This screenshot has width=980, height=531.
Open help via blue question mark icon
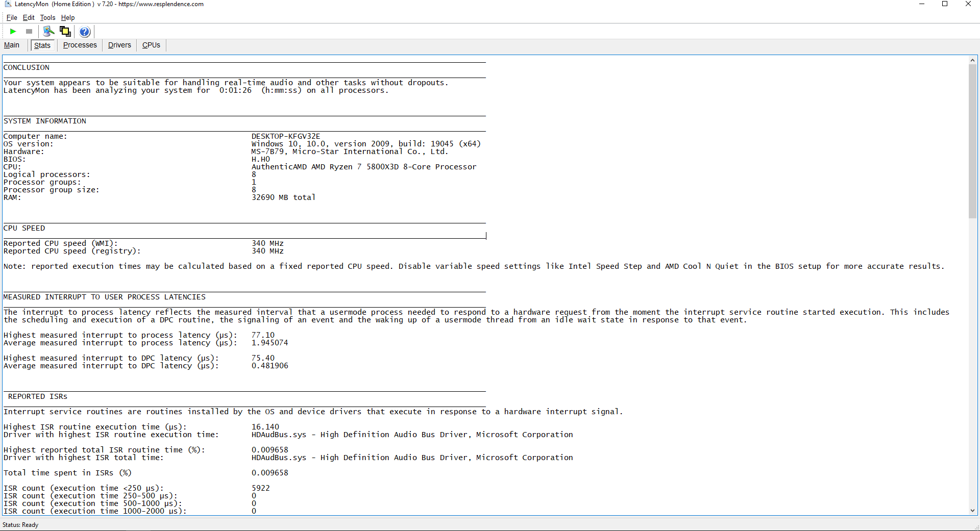(x=85, y=32)
